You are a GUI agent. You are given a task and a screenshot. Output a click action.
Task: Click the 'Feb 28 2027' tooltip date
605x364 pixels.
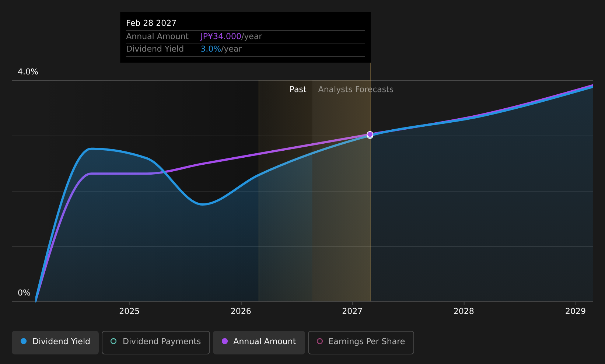coord(151,23)
